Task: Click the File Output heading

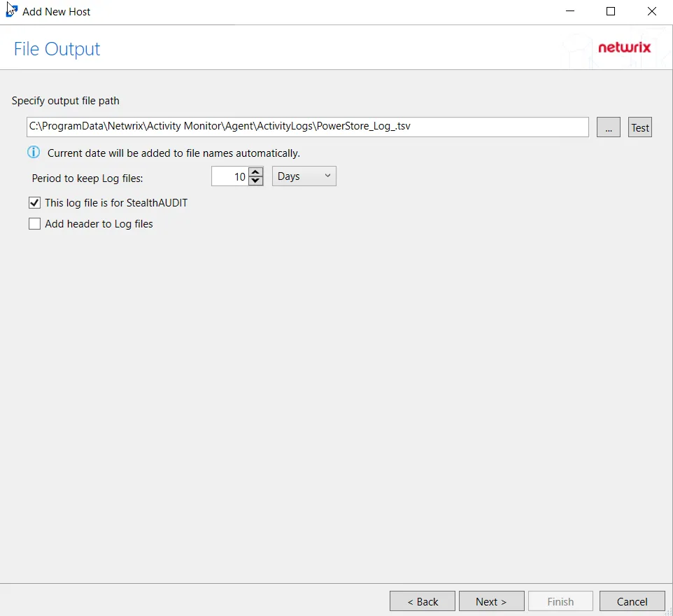Action: pos(57,49)
